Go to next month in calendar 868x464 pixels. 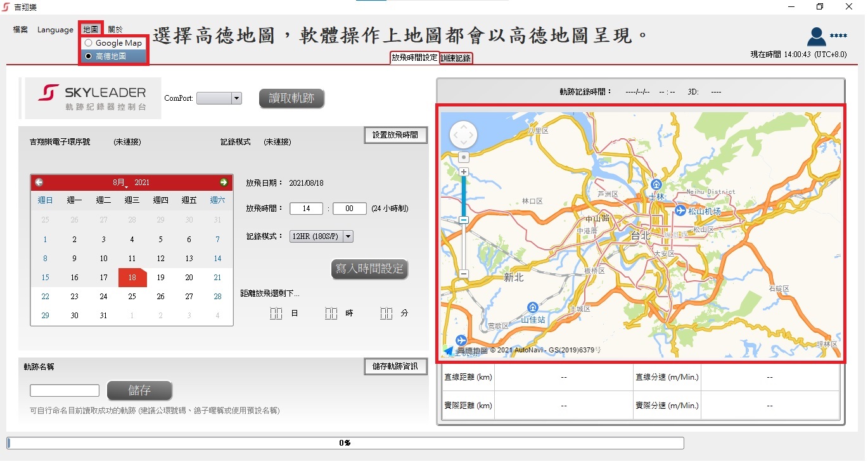click(224, 183)
